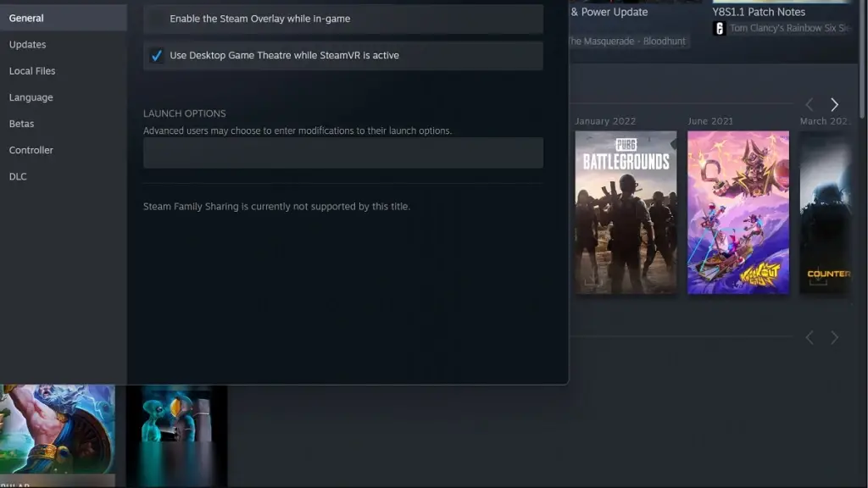Show next games with upper right chevron
The width and height of the screenshot is (868, 488).
(x=834, y=104)
